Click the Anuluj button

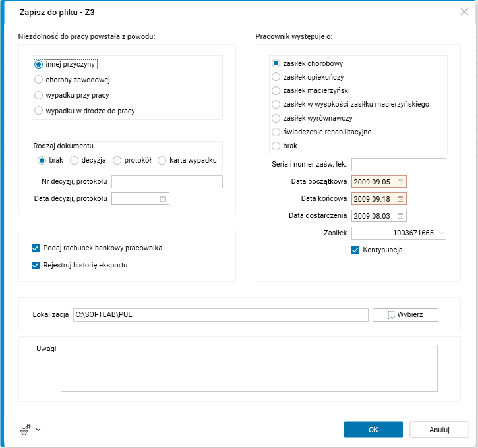tap(439, 430)
